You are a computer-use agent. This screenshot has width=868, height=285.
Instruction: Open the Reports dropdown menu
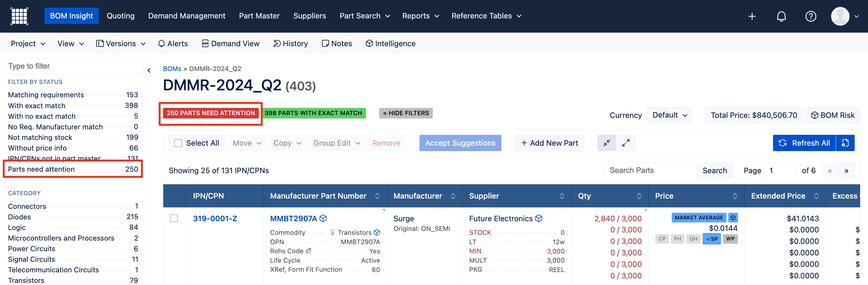[420, 16]
